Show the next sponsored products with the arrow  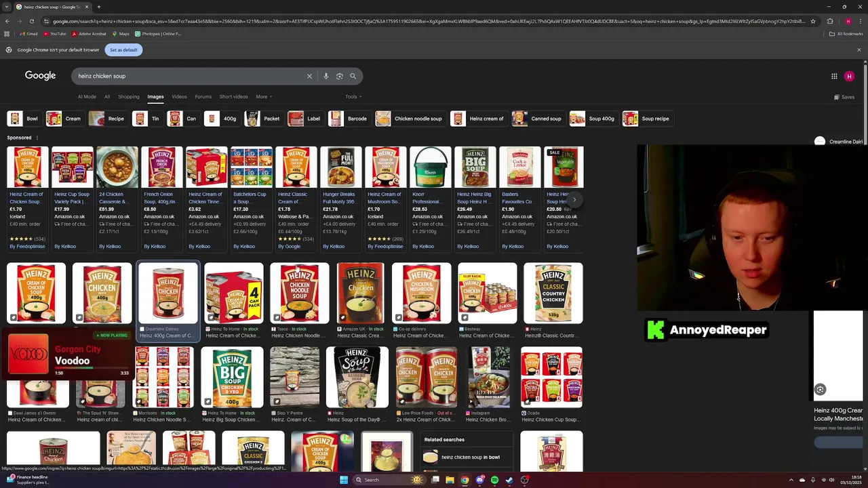tap(574, 199)
